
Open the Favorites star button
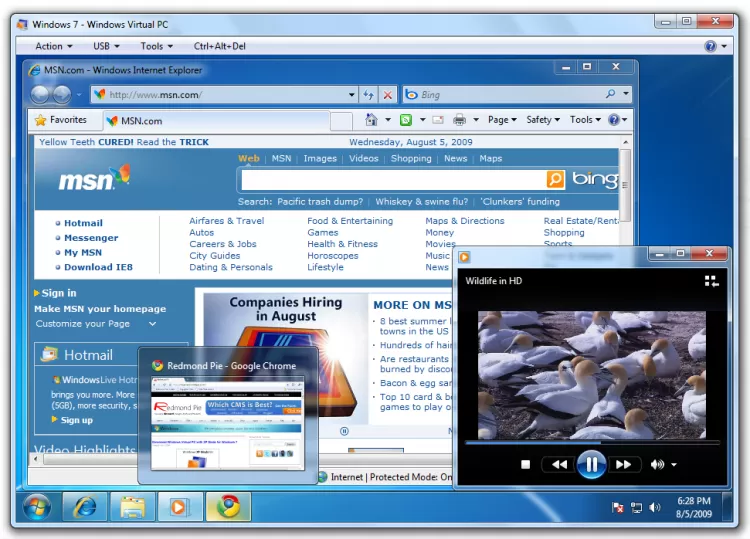[61, 120]
